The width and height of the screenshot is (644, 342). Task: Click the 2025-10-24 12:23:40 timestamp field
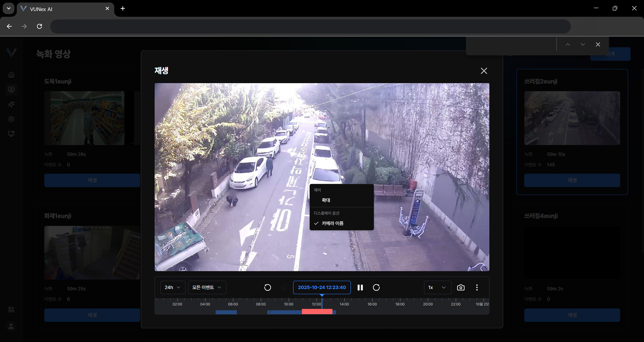coord(322,287)
